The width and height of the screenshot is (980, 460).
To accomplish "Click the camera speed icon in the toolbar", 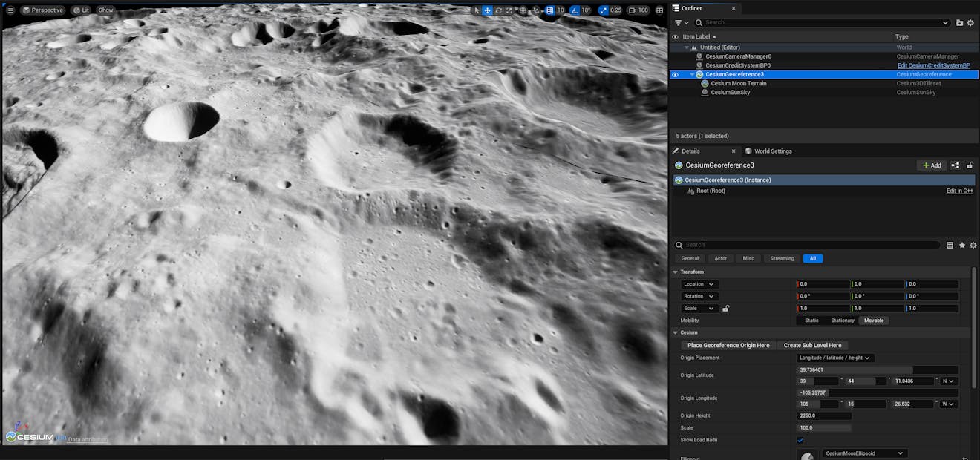I will [x=633, y=10].
